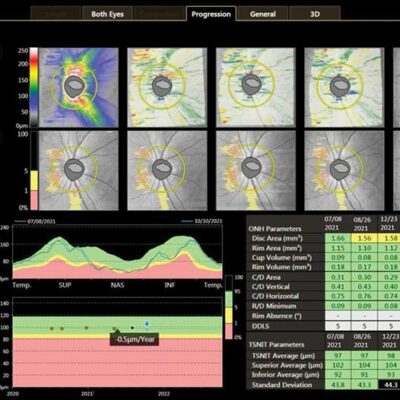Toggle the 07/08/2021 legend line on the TSNIT graph

35,221
